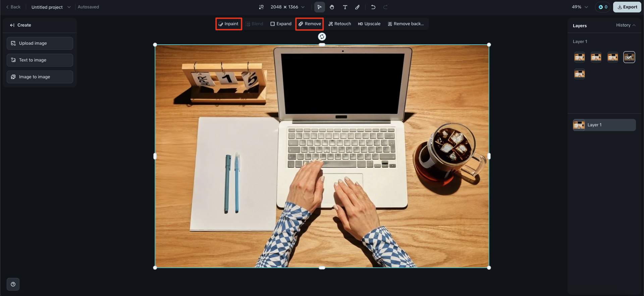Click the Remove background option
The image size is (644, 296).
pos(406,24)
